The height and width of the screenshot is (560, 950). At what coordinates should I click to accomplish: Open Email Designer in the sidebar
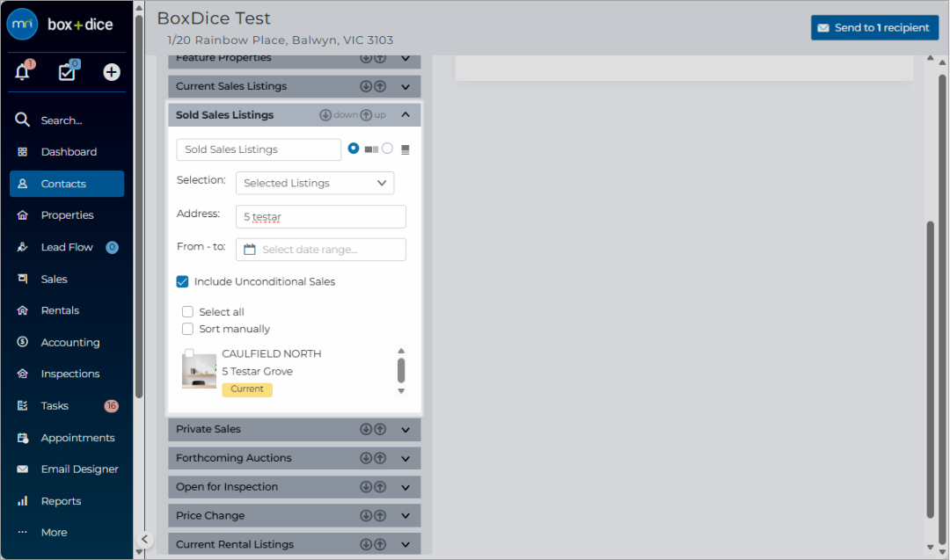(x=67, y=469)
